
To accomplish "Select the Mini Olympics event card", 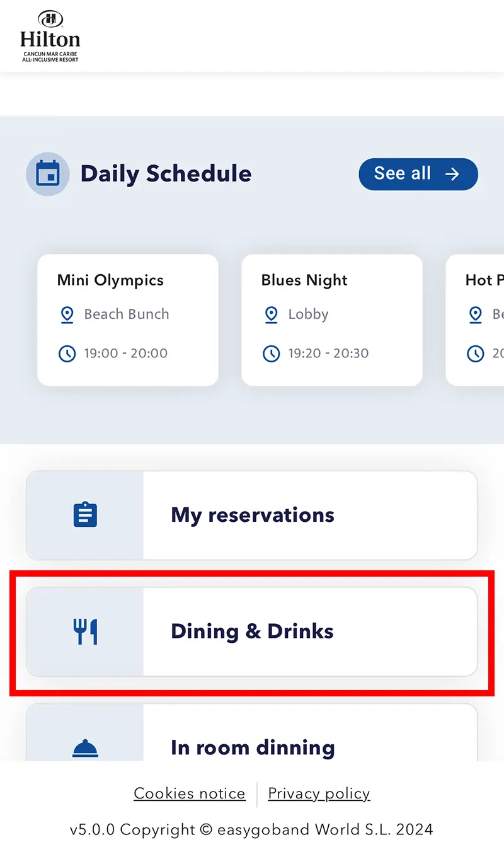I will pos(128,320).
